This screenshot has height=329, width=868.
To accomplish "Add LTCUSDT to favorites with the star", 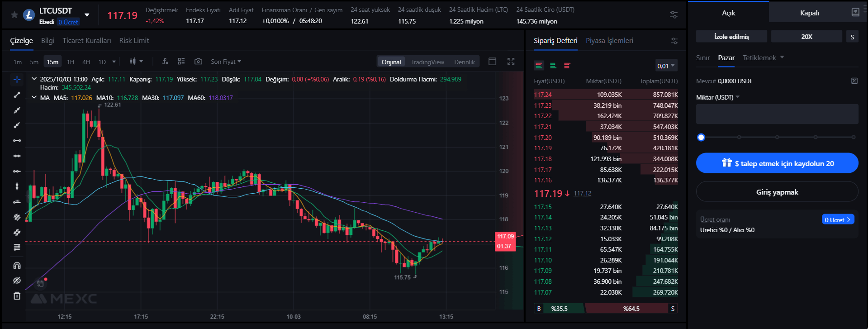I will point(14,15).
